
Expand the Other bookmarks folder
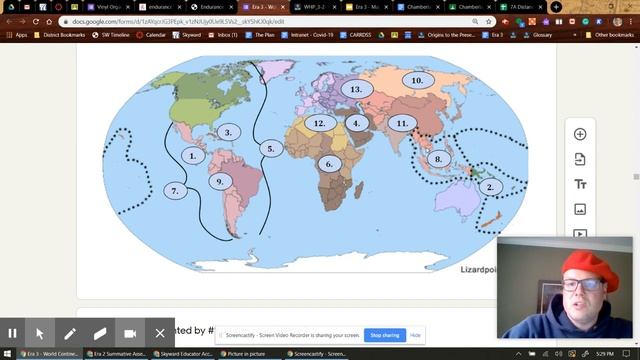610,35
